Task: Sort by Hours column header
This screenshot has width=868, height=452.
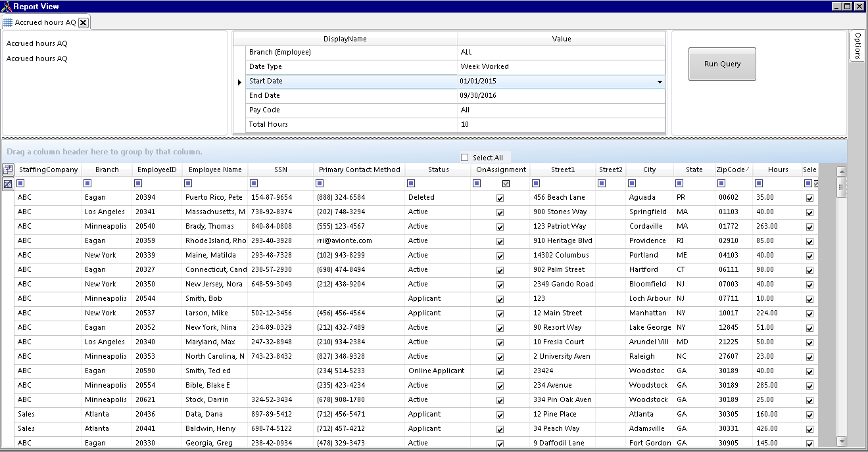Action: coord(777,169)
